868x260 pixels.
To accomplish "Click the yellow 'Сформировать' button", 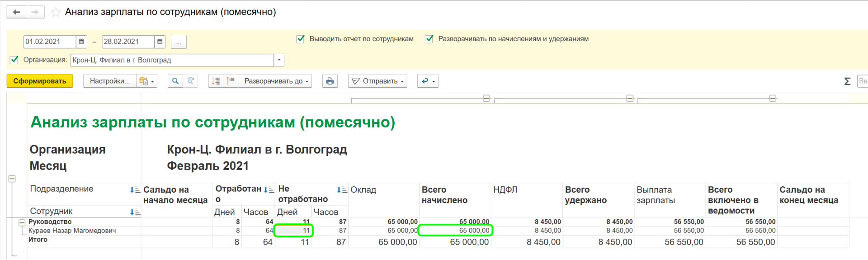I will pos(40,81).
